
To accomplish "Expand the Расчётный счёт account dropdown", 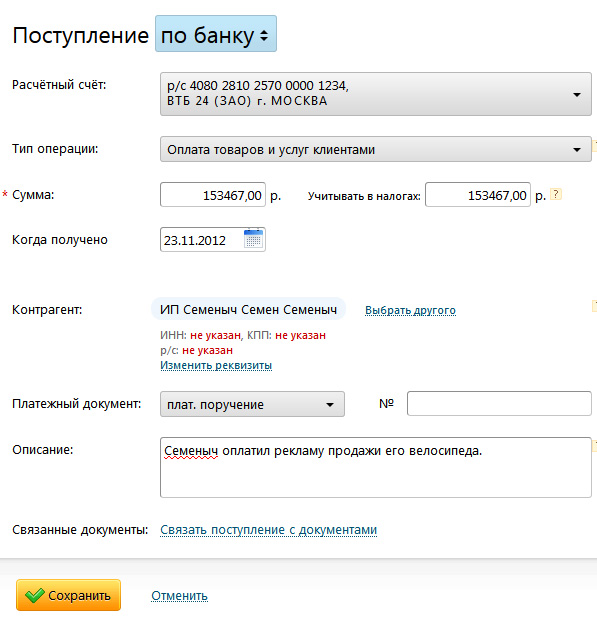I will (x=376, y=94).
